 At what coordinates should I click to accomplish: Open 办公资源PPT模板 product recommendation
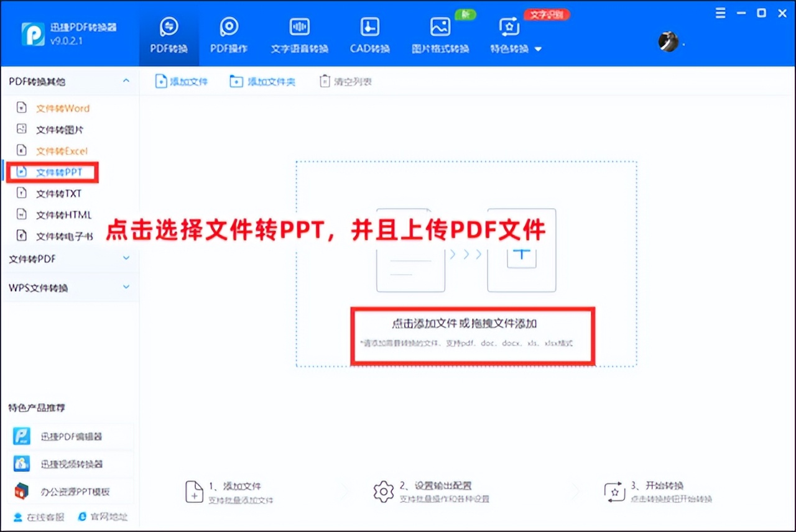pyautogui.click(x=72, y=491)
